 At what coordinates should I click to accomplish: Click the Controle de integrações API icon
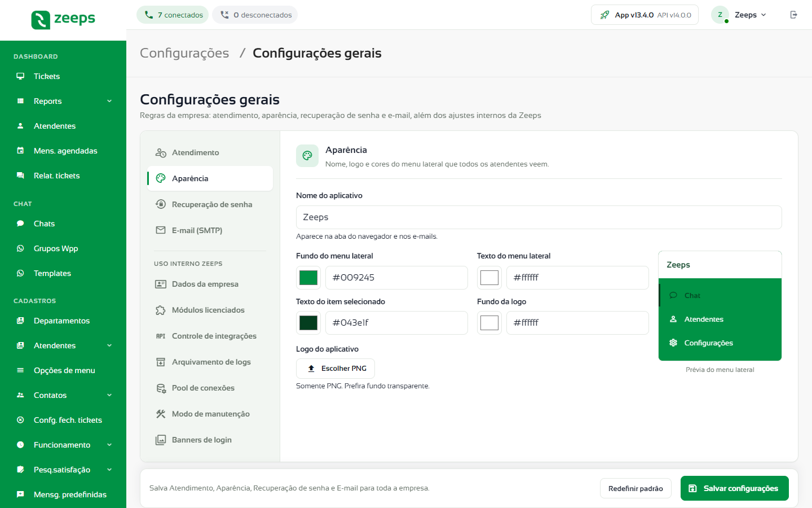click(x=161, y=336)
